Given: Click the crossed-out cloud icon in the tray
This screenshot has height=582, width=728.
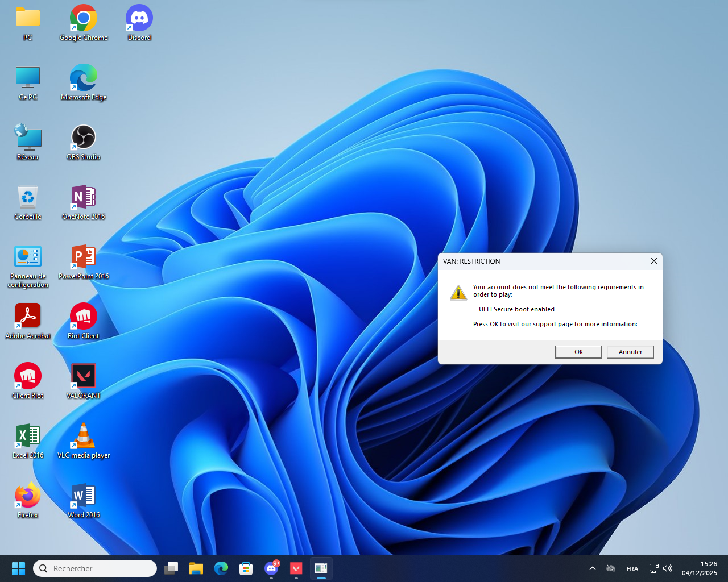Looking at the screenshot, I should click(x=611, y=568).
